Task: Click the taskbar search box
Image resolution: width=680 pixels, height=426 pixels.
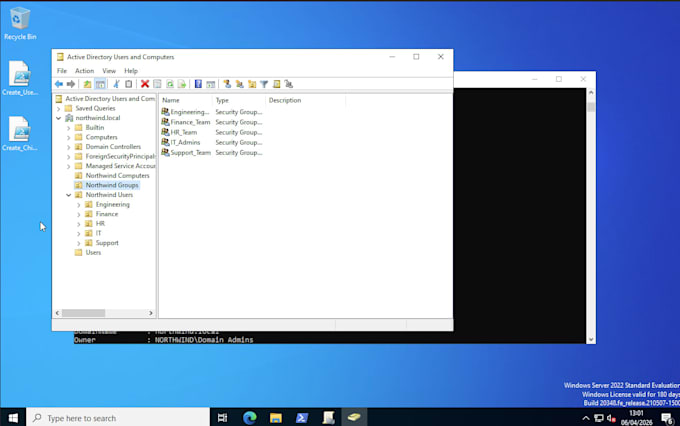Action: coord(118,418)
